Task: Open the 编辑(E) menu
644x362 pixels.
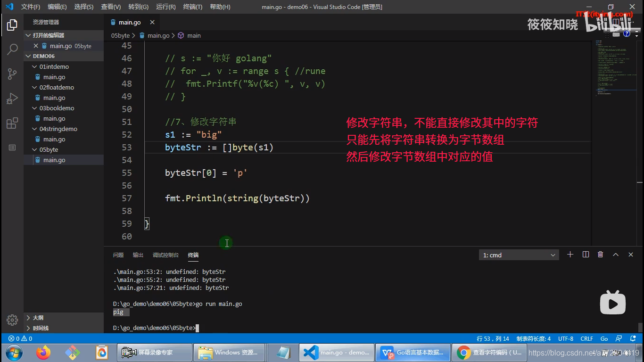Action: (58, 7)
